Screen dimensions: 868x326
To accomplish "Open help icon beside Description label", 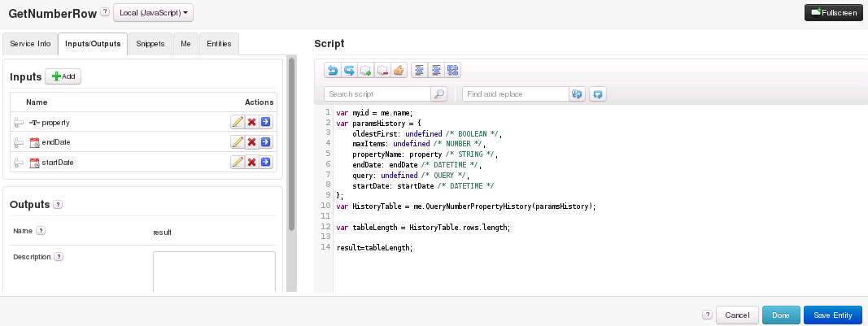I will [x=59, y=257].
